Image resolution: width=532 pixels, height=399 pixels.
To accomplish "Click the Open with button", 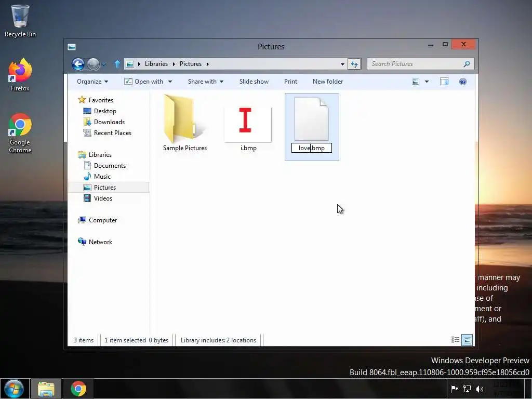I will pyautogui.click(x=143, y=82).
